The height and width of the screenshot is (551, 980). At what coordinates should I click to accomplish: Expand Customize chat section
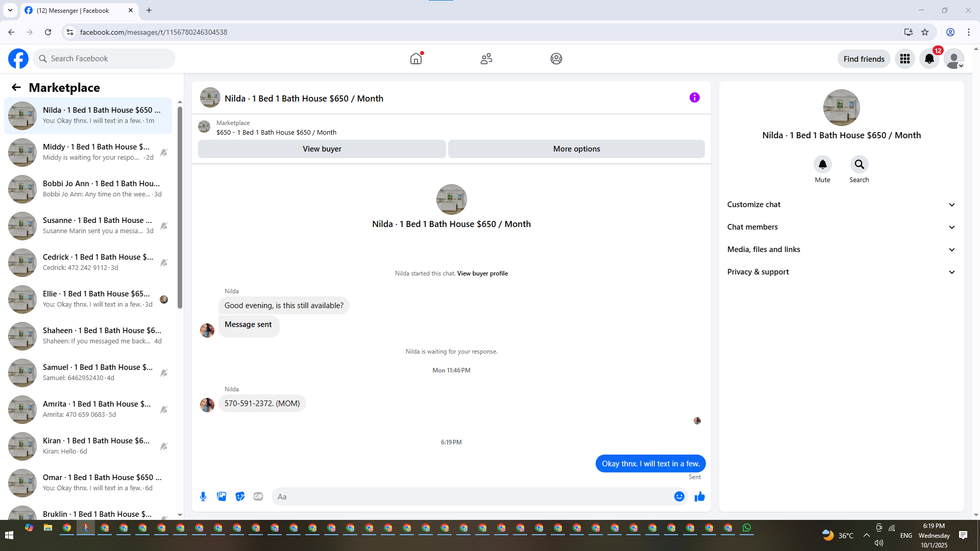841,205
